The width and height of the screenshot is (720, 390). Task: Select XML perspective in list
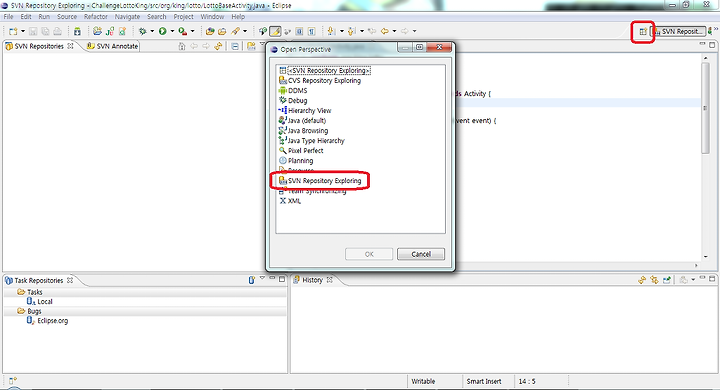290,201
